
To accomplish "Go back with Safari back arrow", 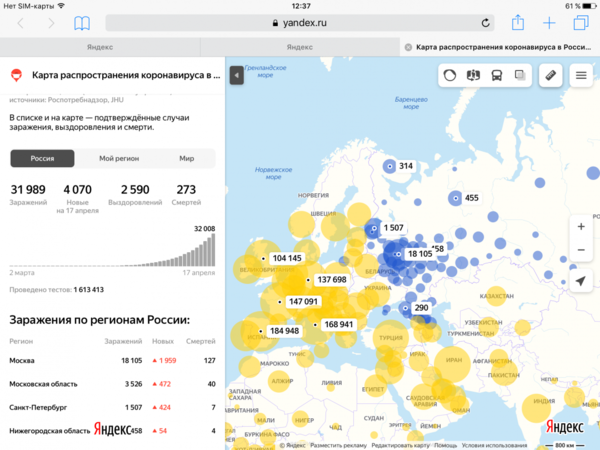I will pyautogui.click(x=21, y=23).
